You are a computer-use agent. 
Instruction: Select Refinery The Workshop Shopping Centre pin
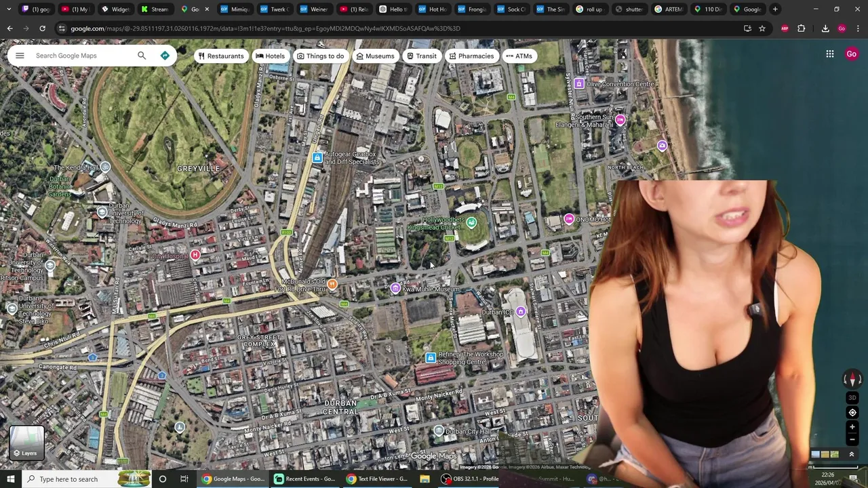430,358
